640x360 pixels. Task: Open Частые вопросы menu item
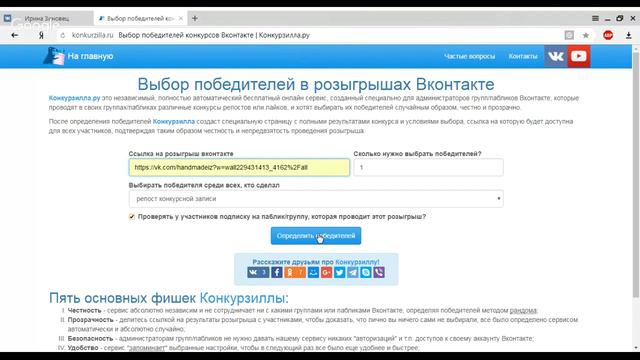(469, 56)
